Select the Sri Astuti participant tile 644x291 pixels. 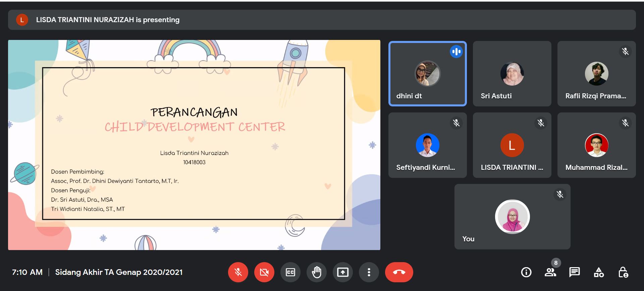point(512,74)
